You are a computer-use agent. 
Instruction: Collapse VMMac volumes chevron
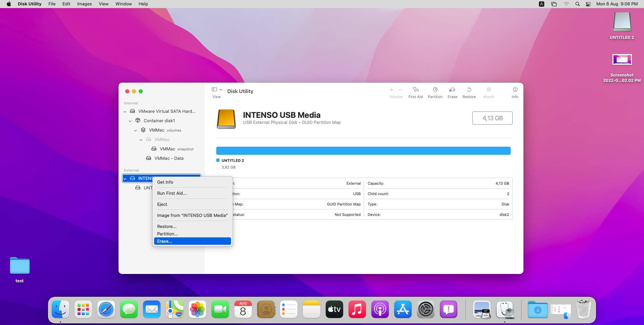tap(136, 130)
